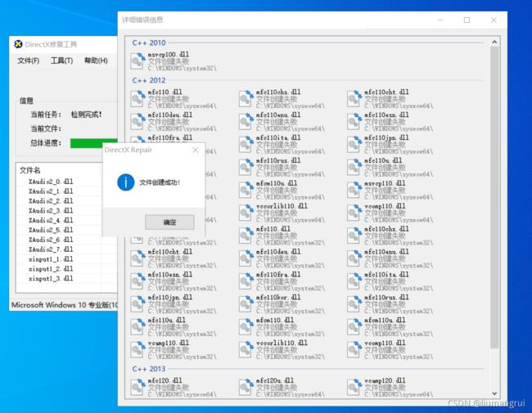
Task: Select xinput1_1.dll in the file list
Action: coord(51,259)
